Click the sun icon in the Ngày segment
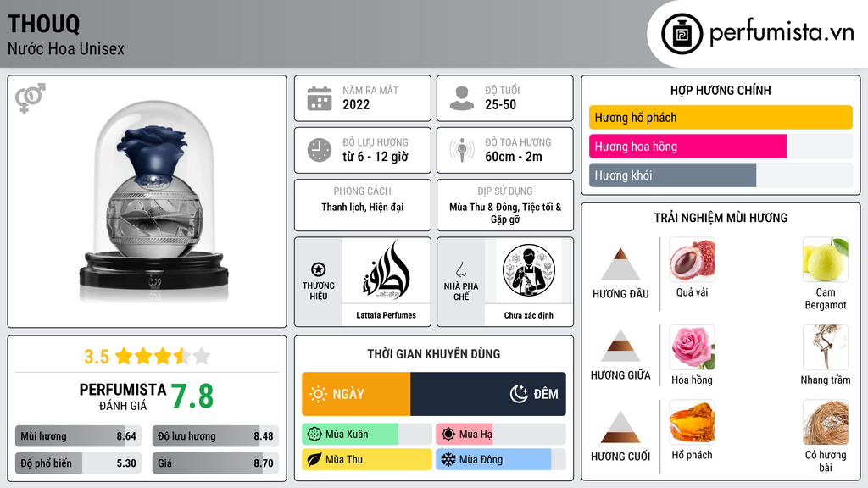This screenshot has height=488, width=868. tap(318, 394)
